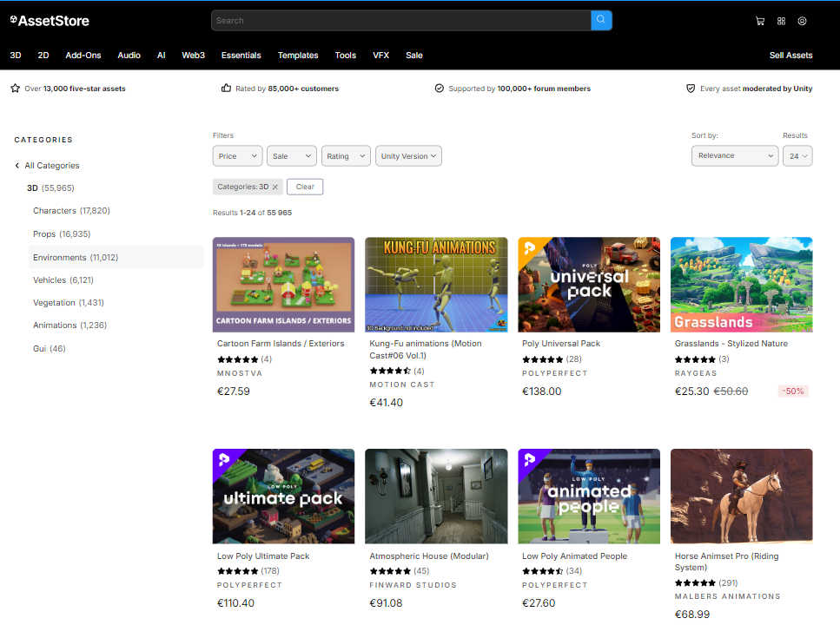Open the Grasslands Stylized Nature thumbnail
This screenshot has width=840, height=638.
point(741,285)
